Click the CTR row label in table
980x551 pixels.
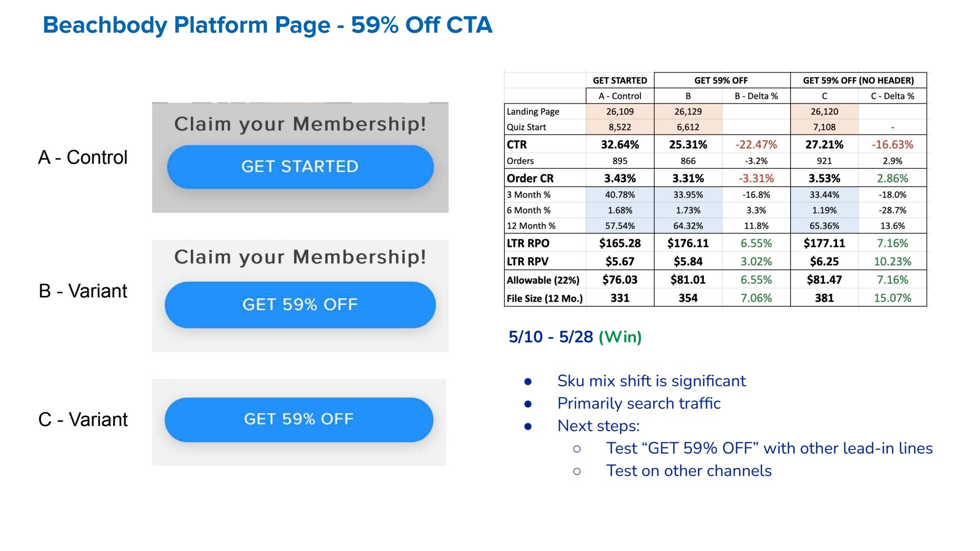517,145
